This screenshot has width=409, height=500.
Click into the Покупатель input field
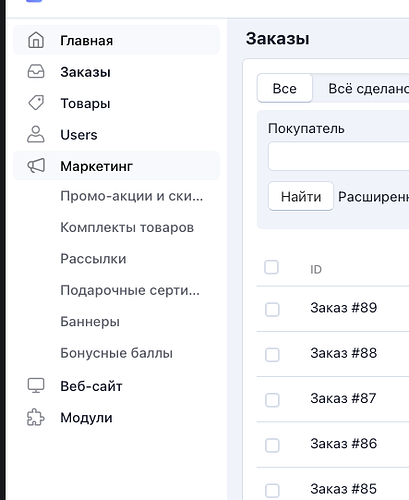tap(339, 156)
